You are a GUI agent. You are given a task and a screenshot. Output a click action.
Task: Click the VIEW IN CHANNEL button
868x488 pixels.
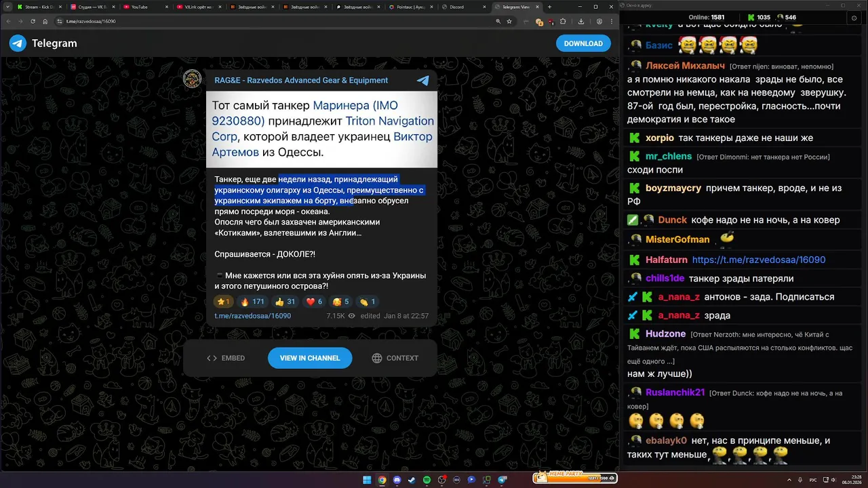click(x=310, y=358)
